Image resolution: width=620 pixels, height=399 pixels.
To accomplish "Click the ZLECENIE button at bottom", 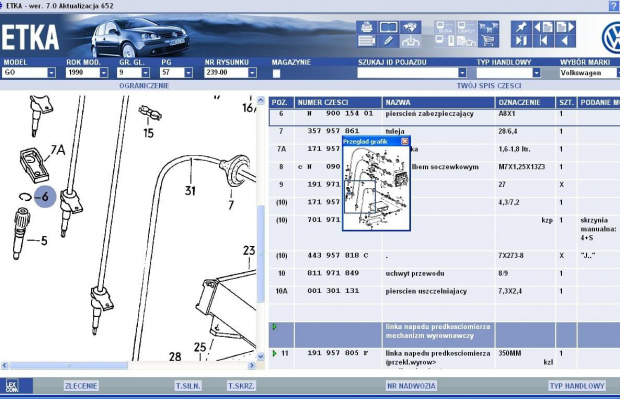I will tap(81, 386).
